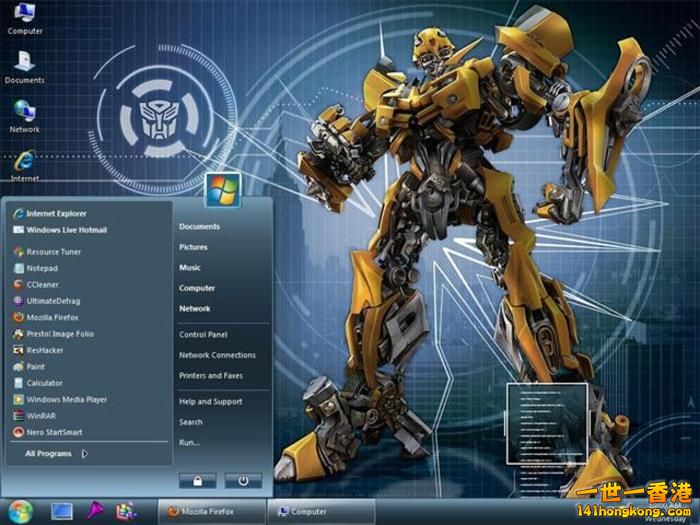Click the Windows Media Player icon

pos(18,400)
